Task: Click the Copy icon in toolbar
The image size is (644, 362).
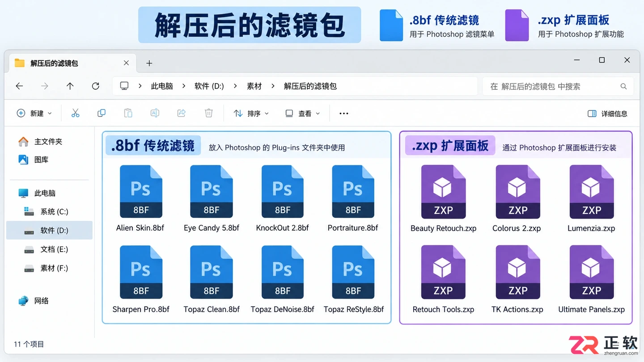Action: tap(102, 113)
